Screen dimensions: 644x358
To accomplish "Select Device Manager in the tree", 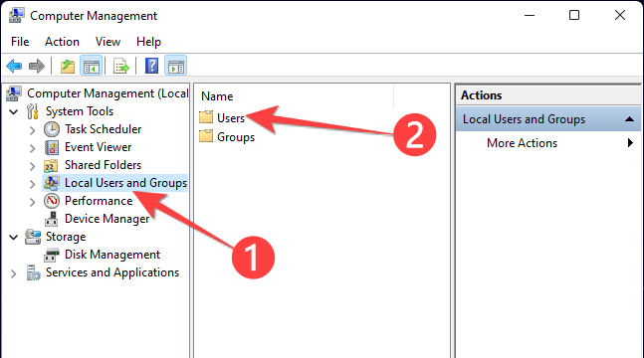I will 107,219.
